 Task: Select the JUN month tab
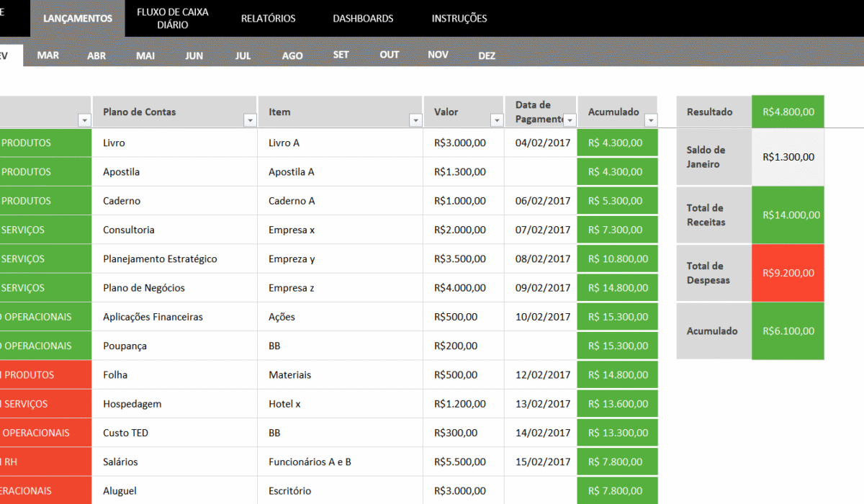tap(194, 55)
